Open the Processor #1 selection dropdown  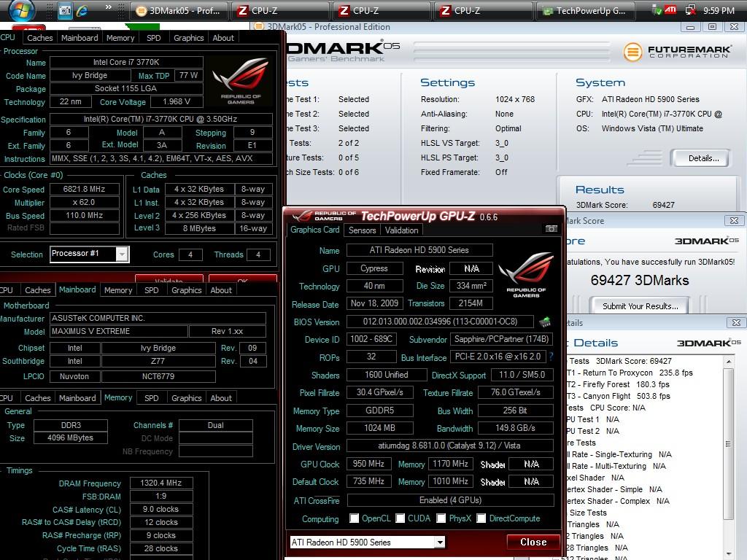point(122,254)
